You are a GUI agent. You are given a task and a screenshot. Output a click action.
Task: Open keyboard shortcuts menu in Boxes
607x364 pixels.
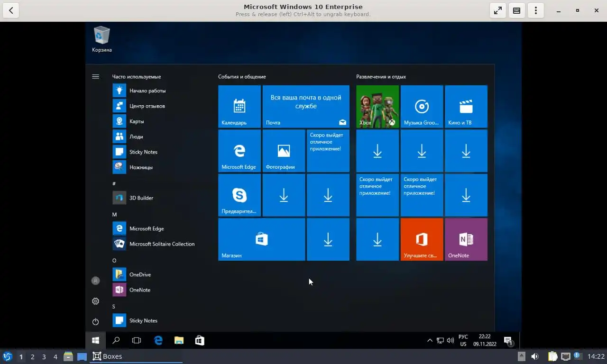click(x=517, y=10)
